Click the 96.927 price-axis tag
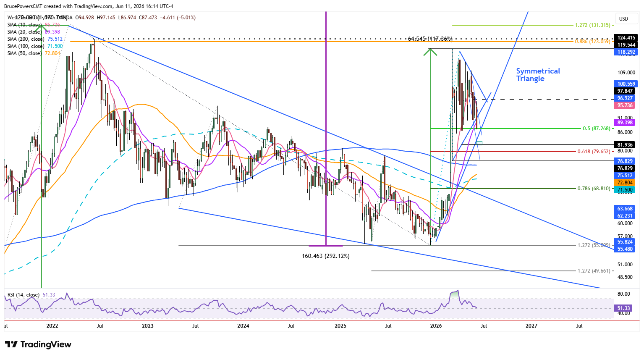 (x=625, y=98)
